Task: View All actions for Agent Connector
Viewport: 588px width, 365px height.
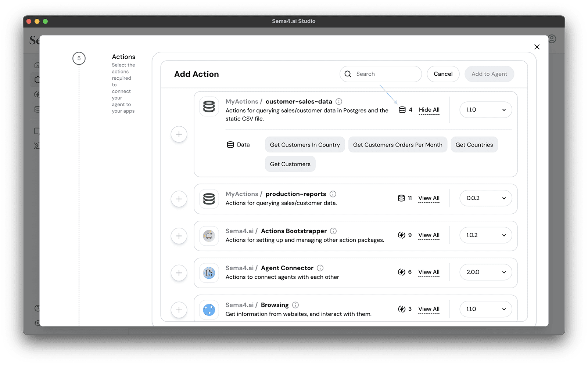Action: tap(429, 272)
